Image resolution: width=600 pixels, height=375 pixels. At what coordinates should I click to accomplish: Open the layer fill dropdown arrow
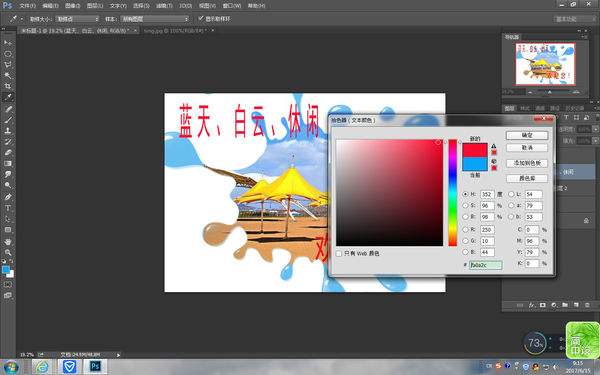(595, 141)
